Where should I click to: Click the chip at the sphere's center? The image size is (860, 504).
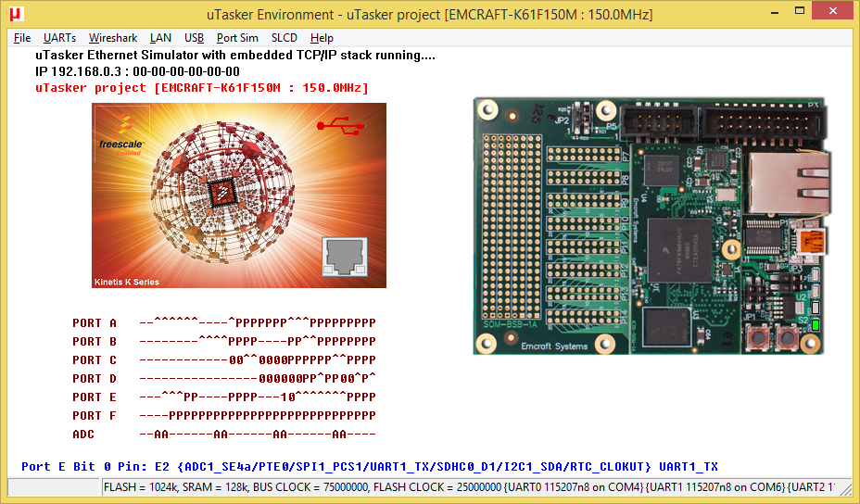click(x=222, y=193)
